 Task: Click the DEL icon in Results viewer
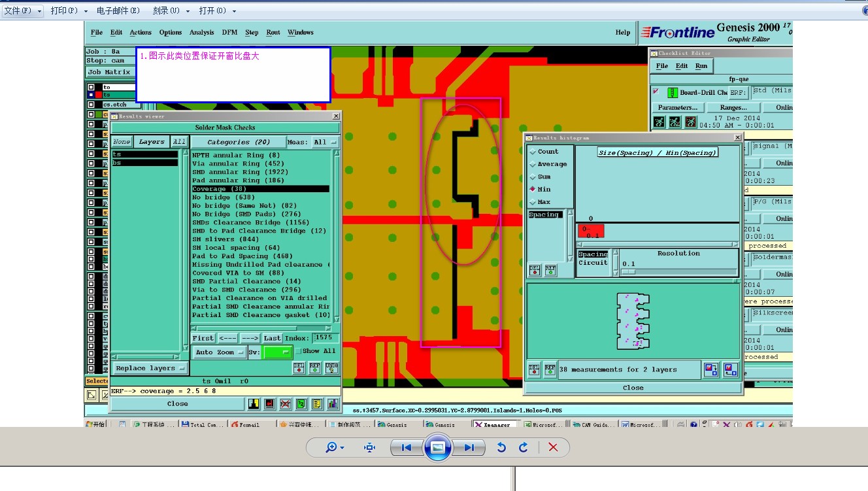[299, 368]
